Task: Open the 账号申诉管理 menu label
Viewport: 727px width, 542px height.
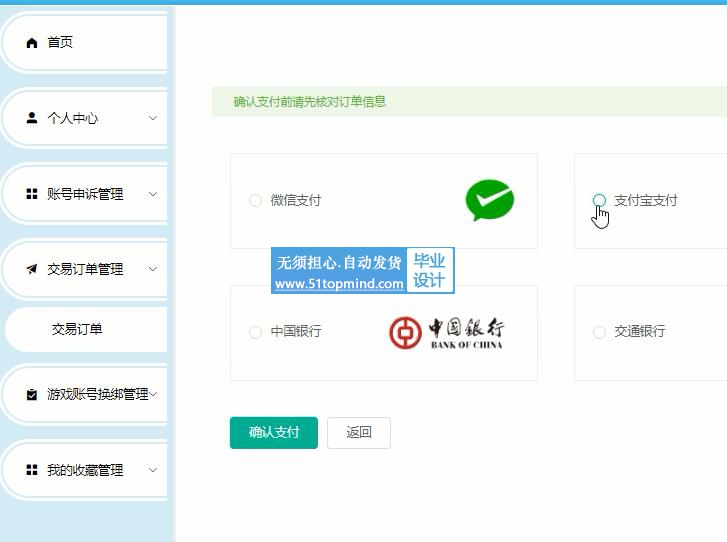Action: coord(85,194)
